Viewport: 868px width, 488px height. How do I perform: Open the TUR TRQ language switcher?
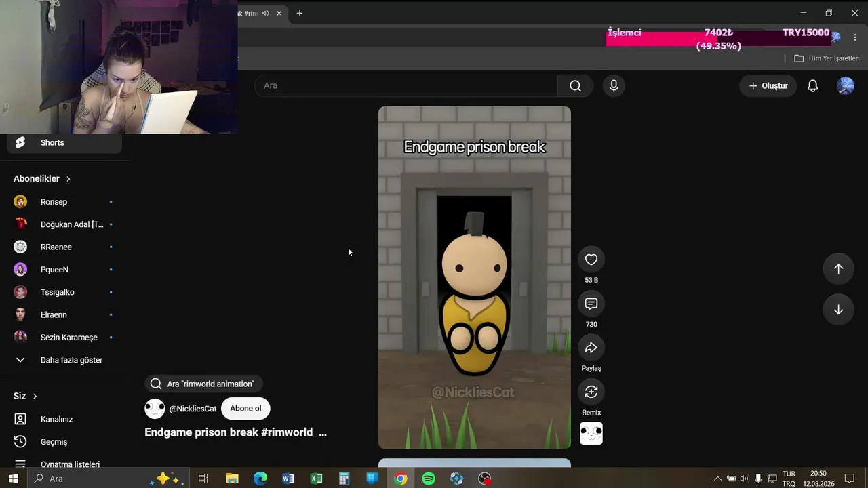pyautogui.click(x=789, y=479)
